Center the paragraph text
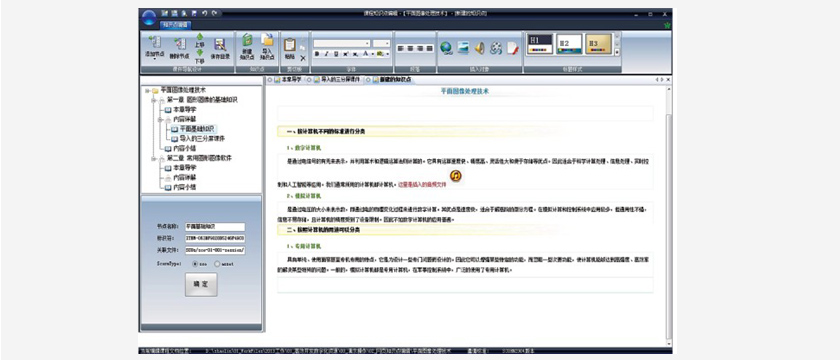Viewport: 840px width, 360px height. (x=410, y=48)
